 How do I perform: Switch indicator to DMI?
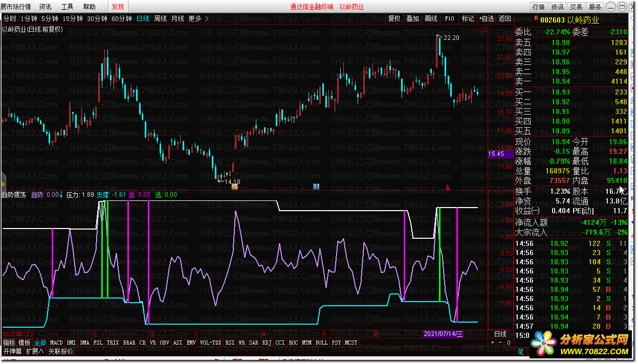click(x=71, y=343)
